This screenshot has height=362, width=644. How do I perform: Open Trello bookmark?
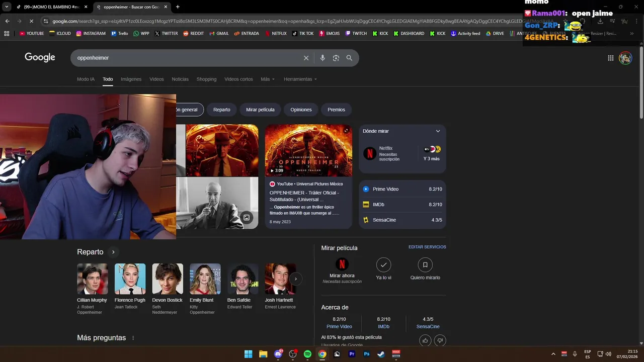coord(120,34)
